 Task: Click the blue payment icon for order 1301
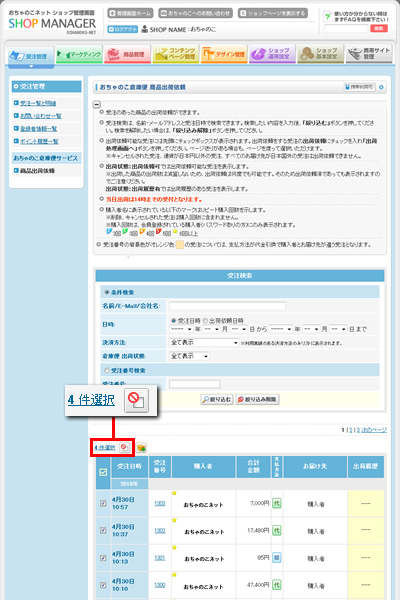[276, 558]
